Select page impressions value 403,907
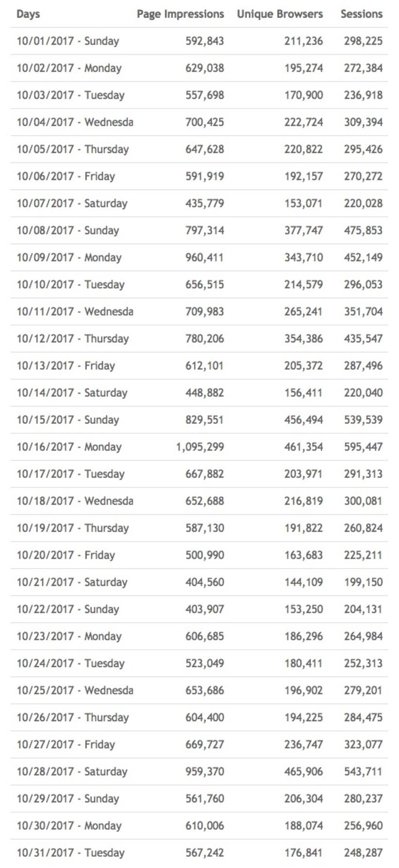399x868 pixels. click(204, 609)
